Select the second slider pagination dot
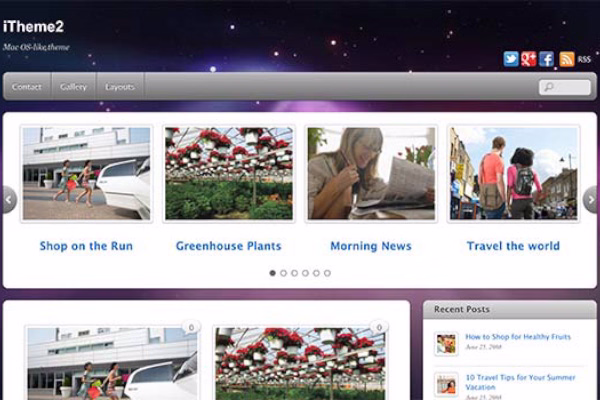600x400 pixels. [284, 273]
